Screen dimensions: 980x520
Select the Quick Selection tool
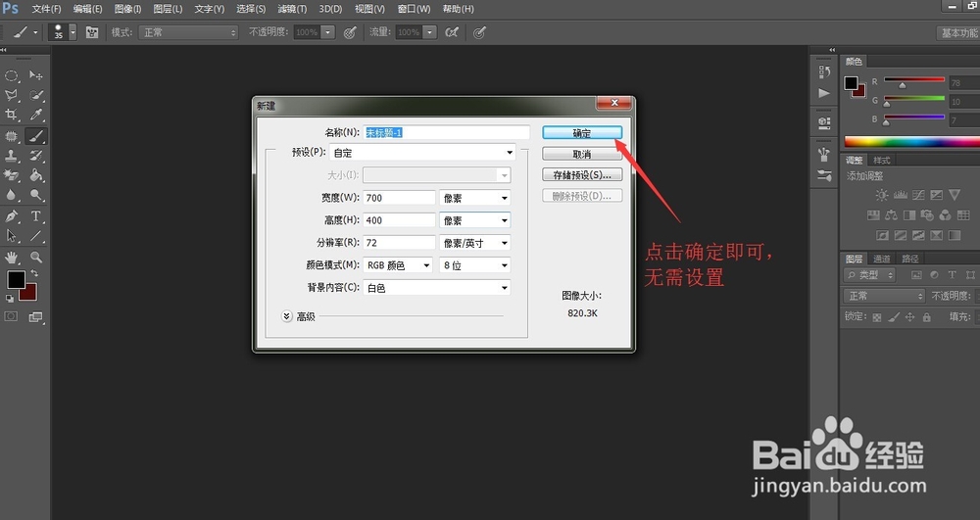click(36, 95)
